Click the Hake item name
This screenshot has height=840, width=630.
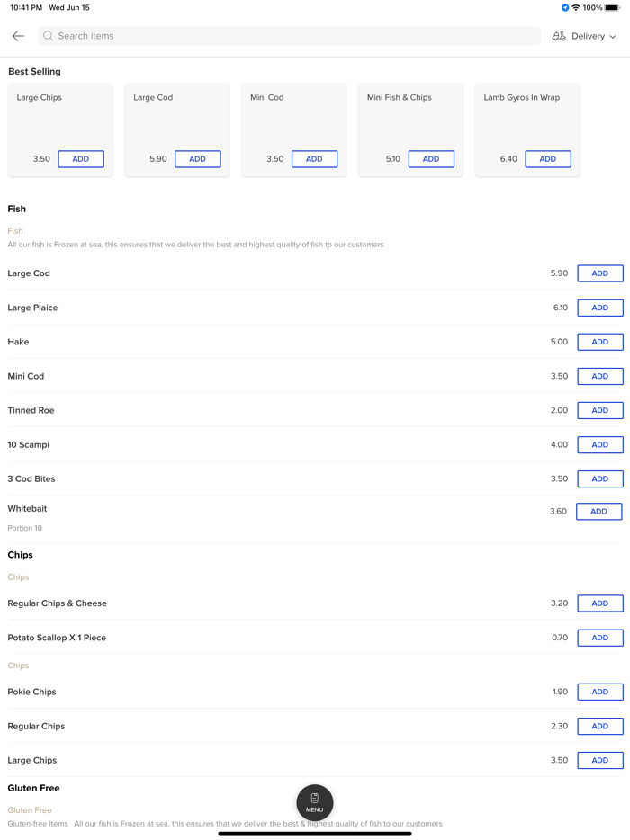point(18,342)
